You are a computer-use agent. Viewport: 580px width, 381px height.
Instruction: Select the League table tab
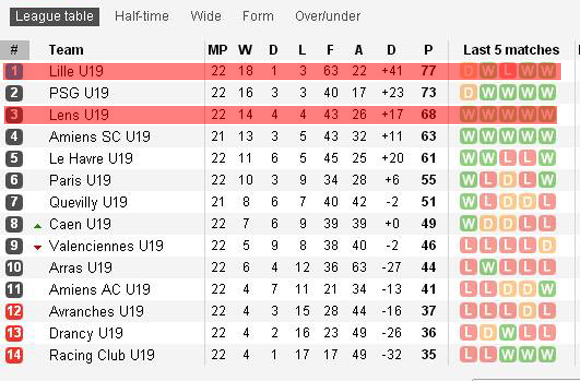(54, 17)
